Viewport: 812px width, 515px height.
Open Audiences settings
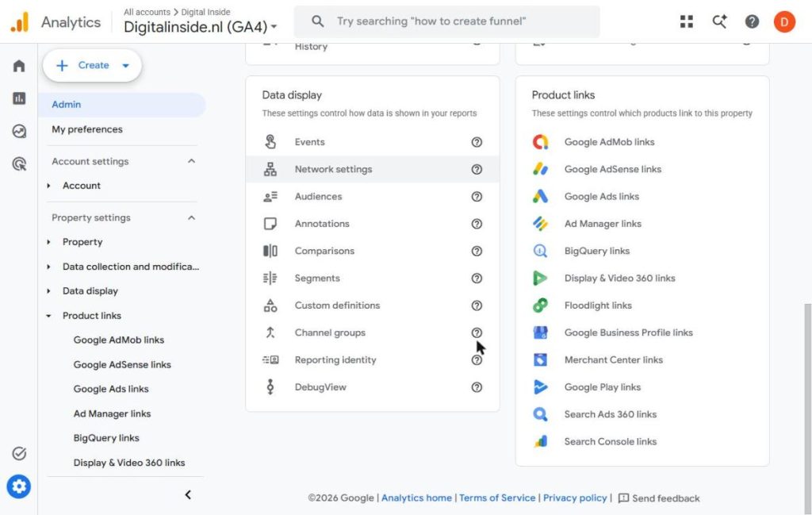tap(373, 196)
